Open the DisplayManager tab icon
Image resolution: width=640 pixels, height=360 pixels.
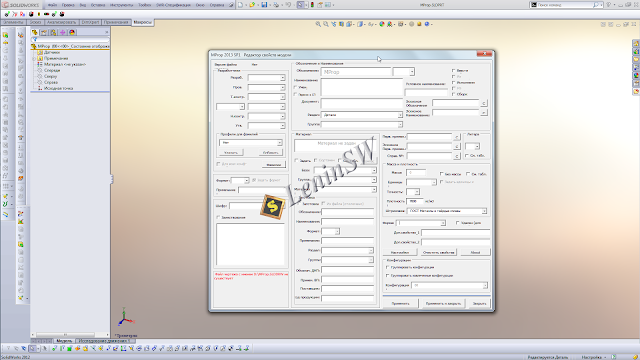tap(72, 32)
